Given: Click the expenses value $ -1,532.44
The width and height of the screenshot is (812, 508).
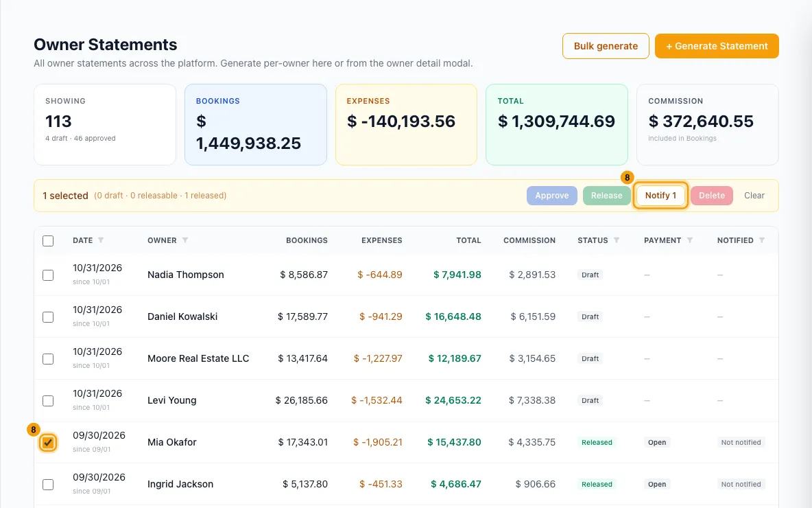Looking at the screenshot, I should pyautogui.click(x=377, y=401).
